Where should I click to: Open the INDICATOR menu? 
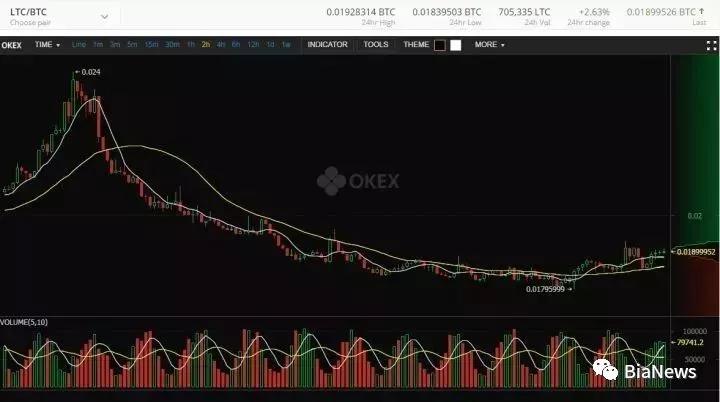(327, 45)
